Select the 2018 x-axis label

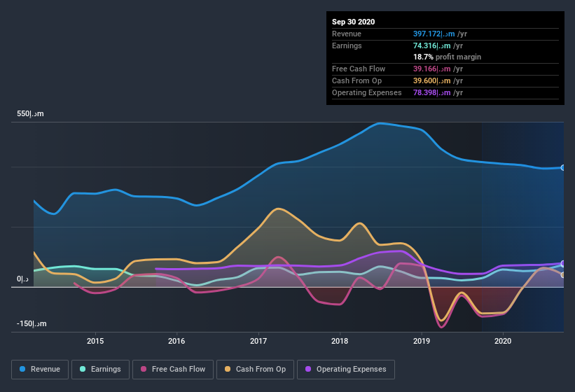340,341
